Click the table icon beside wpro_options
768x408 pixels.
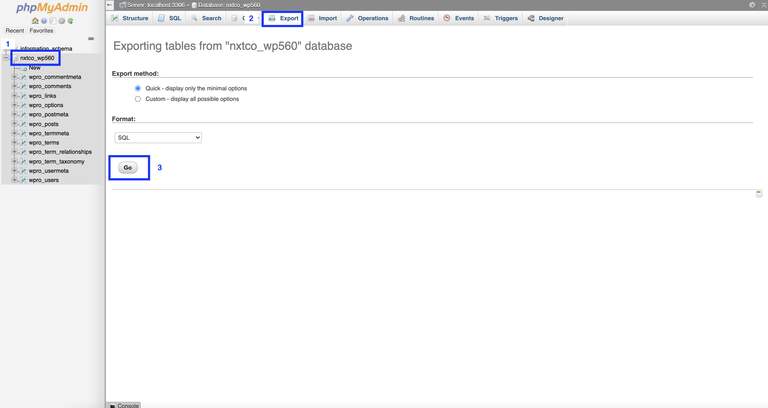click(23, 105)
